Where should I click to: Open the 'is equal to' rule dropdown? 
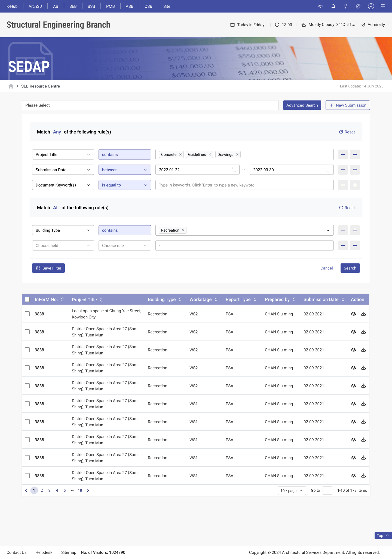click(124, 185)
